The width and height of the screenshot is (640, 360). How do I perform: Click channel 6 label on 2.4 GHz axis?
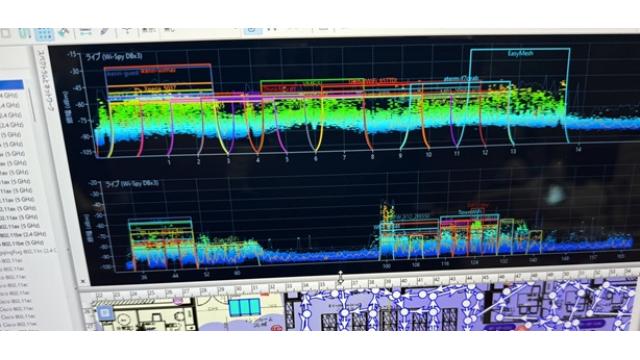316,158
